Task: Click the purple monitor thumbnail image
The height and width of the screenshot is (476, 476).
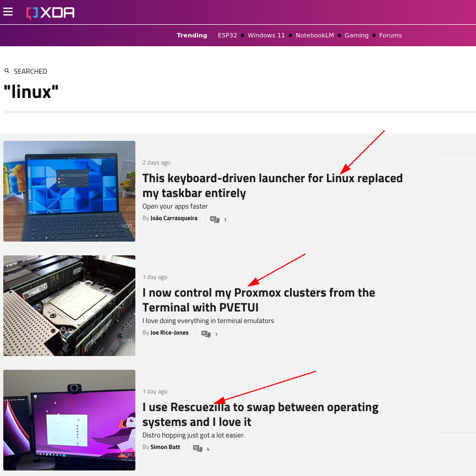Action: click(69, 420)
